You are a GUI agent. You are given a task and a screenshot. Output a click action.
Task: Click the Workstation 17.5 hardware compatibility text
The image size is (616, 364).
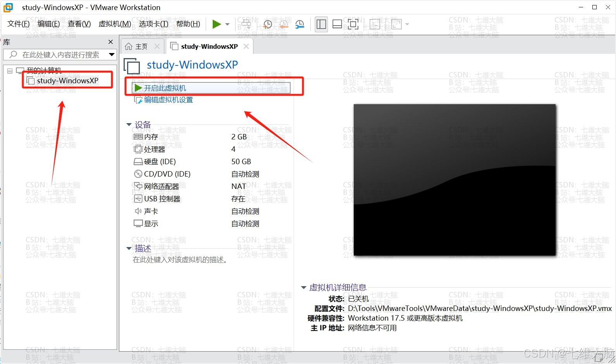point(405,318)
